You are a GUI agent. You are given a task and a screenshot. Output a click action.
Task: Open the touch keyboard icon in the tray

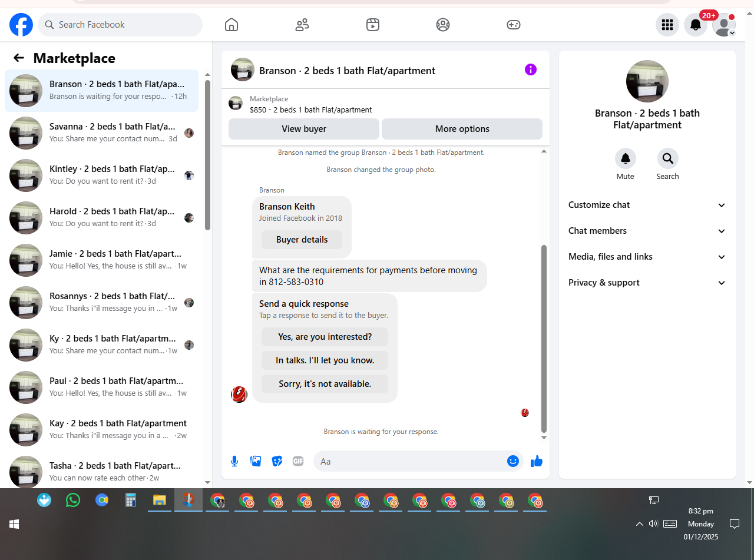pyautogui.click(x=670, y=523)
